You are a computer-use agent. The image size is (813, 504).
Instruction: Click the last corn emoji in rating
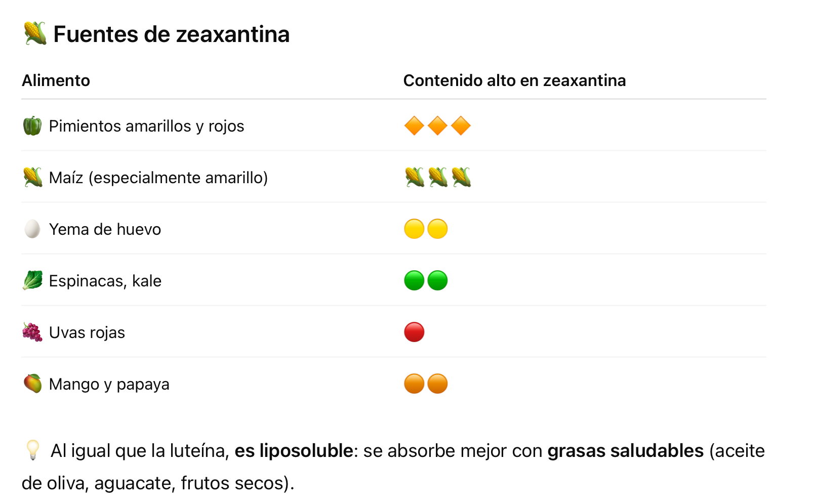coord(461,178)
